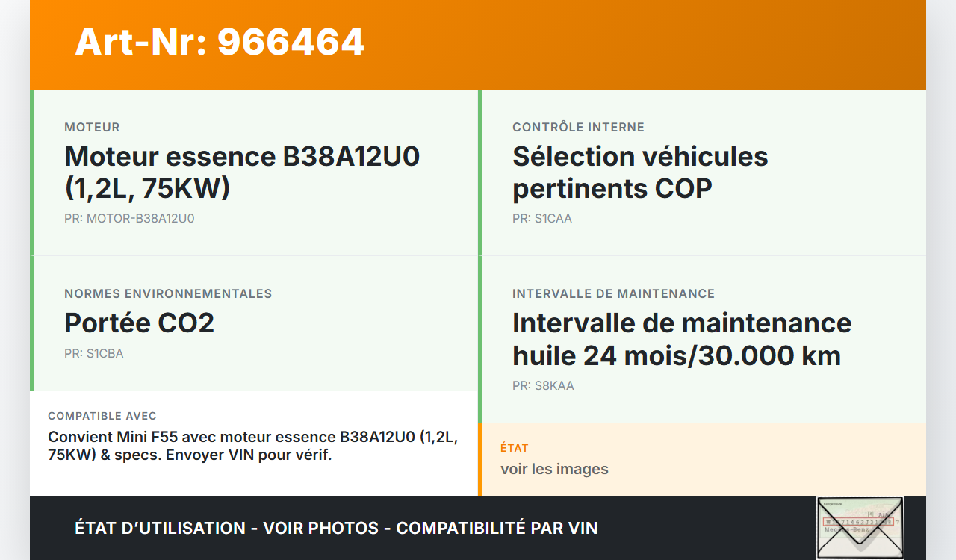
Task: Select the Moteur essence B38A12U0 title
Action: click(242, 172)
